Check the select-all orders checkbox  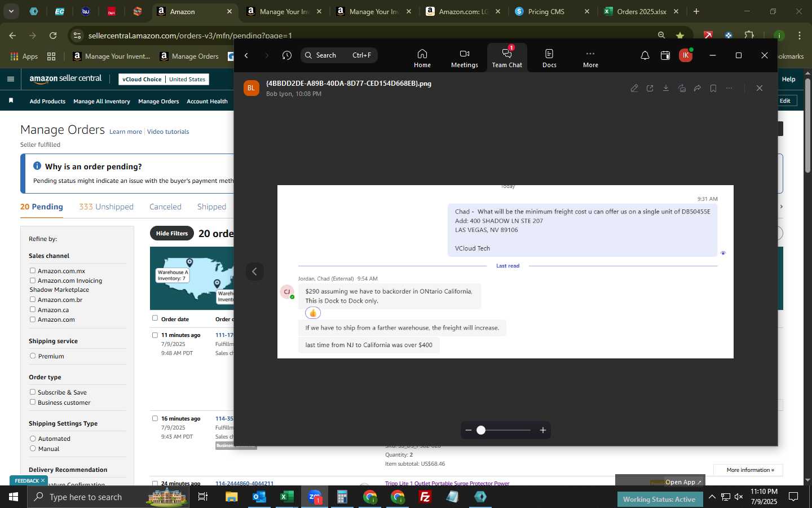(155, 318)
